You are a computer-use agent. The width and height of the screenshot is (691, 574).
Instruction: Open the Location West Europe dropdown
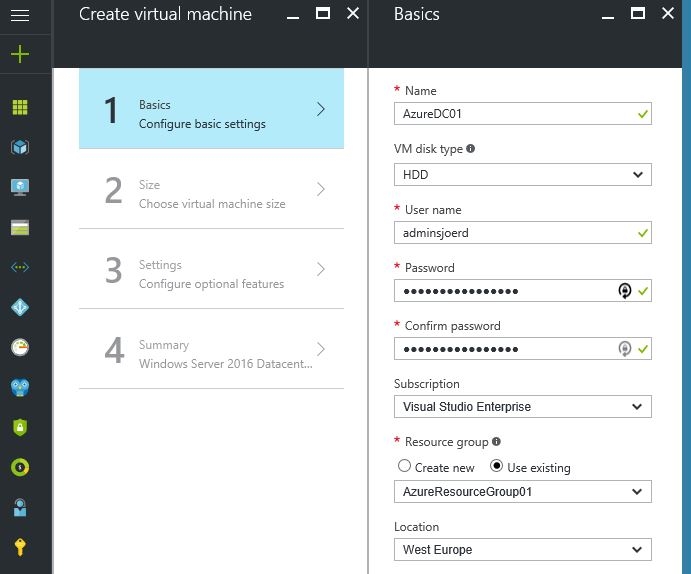point(522,549)
